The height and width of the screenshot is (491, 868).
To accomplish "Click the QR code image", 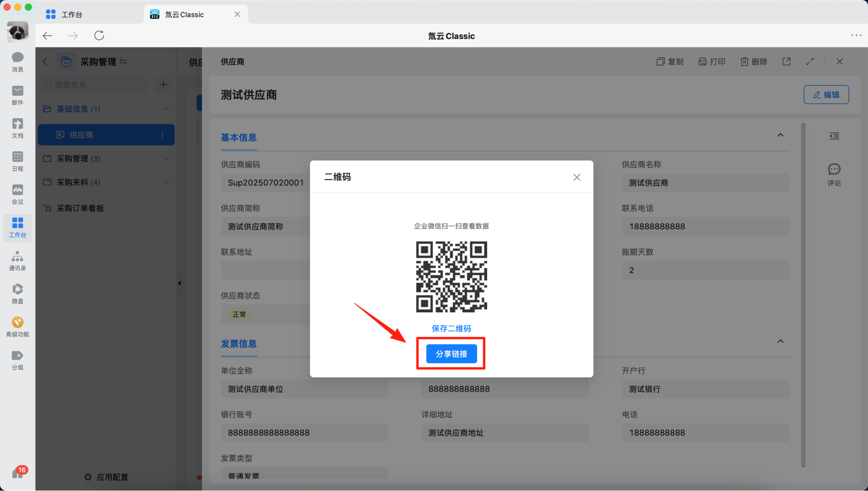I will (x=451, y=277).
